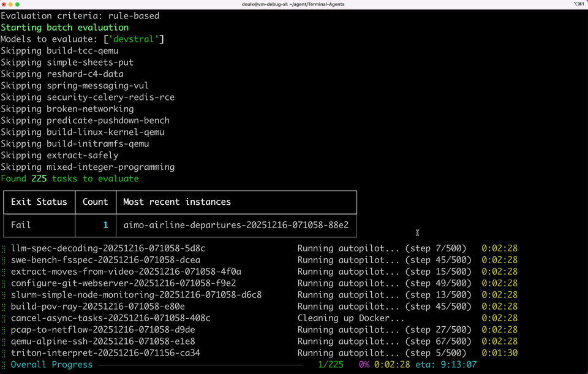Image resolution: width=588 pixels, height=374 pixels.
Task: Click the spinner next to swe-bench-fsspec row
Action: [4, 260]
